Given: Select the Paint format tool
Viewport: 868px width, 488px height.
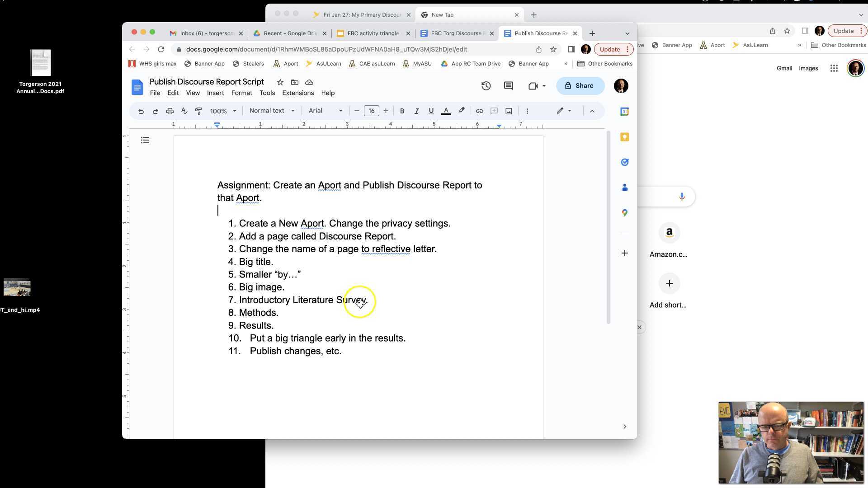Looking at the screenshot, I should tap(198, 111).
